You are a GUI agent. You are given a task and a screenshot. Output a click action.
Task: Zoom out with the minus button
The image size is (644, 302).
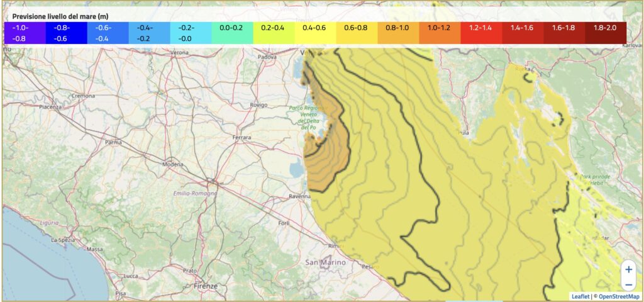pos(628,284)
